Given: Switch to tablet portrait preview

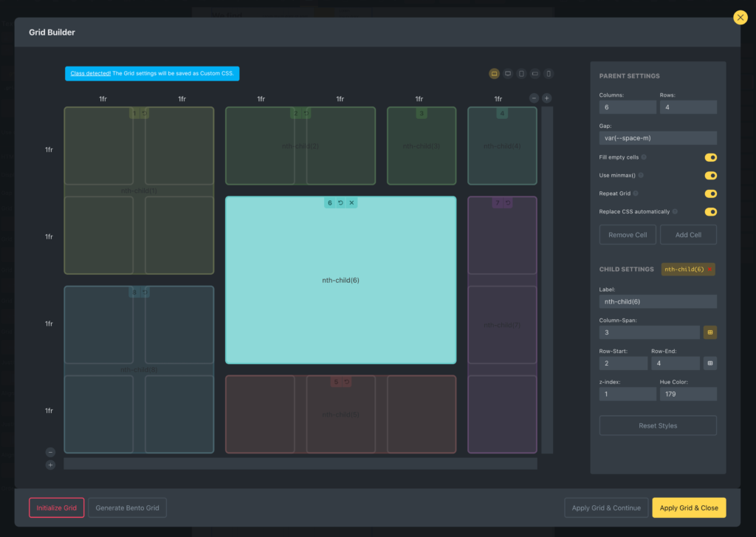Looking at the screenshot, I should [x=522, y=73].
